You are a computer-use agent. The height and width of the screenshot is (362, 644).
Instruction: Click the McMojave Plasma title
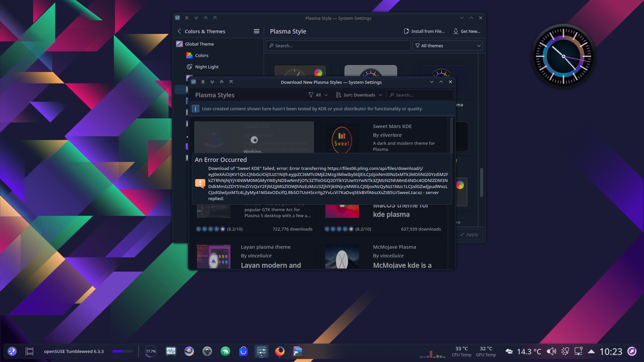(394, 247)
